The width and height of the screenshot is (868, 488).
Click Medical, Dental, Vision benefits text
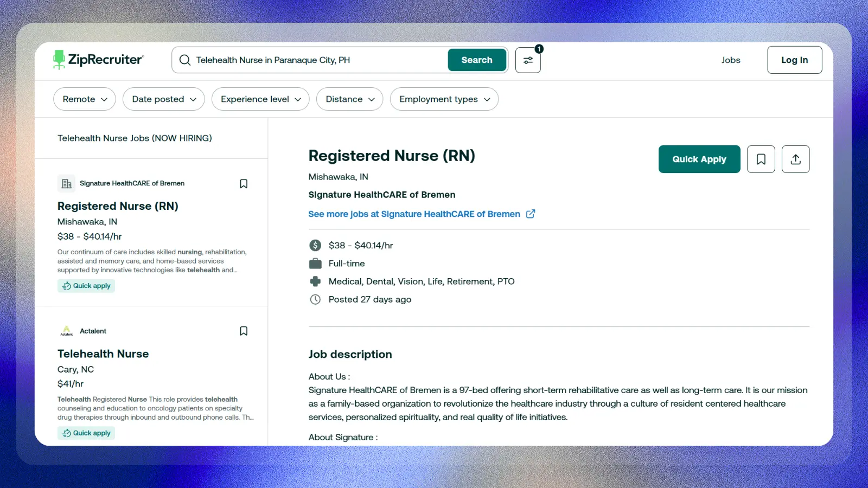[422, 281]
